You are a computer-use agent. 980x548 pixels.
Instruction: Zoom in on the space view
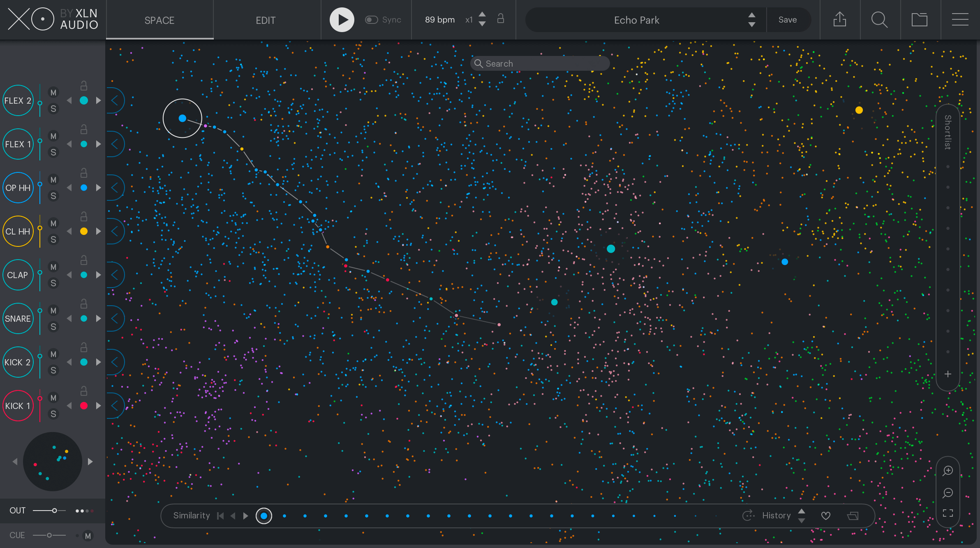(x=948, y=471)
